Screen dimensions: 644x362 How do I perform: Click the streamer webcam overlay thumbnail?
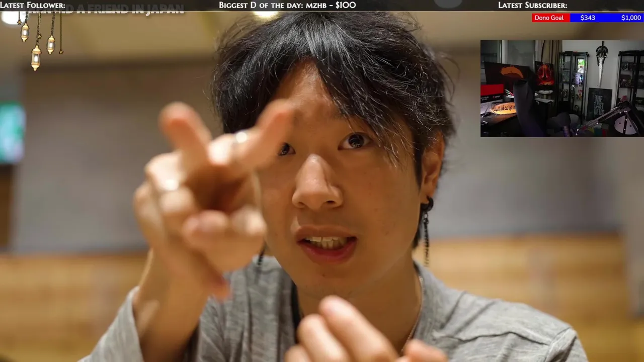[x=562, y=88]
